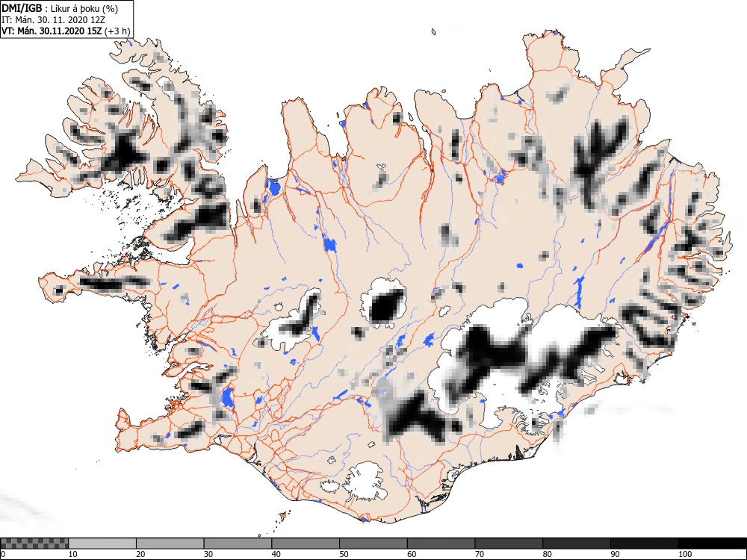Click the '10' legend scale label
The height and width of the screenshot is (560, 747).
[x=72, y=554]
